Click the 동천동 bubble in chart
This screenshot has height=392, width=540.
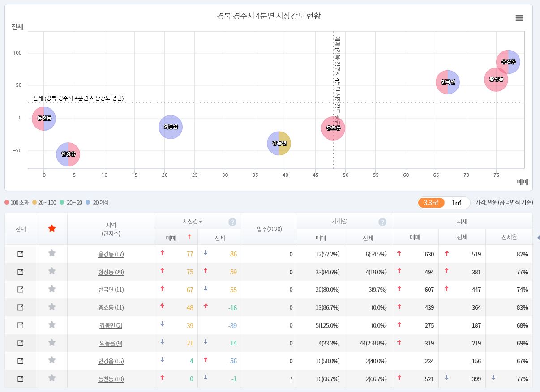[44, 119]
